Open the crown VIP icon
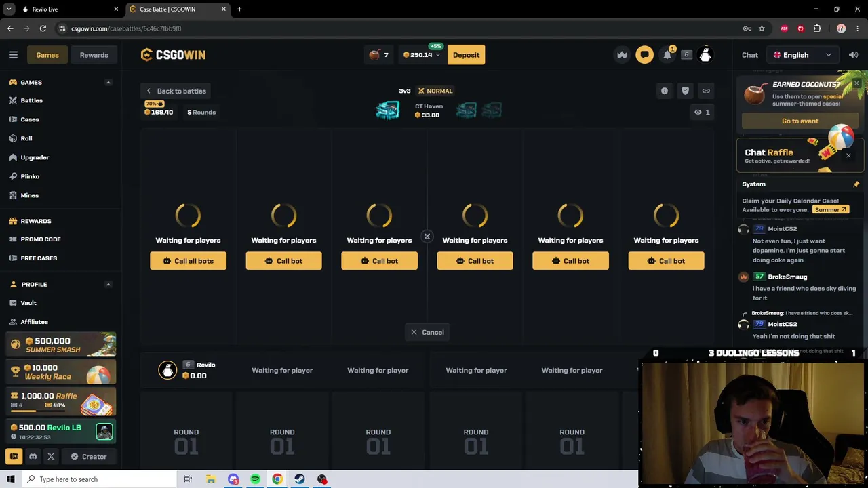 pos(622,55)
